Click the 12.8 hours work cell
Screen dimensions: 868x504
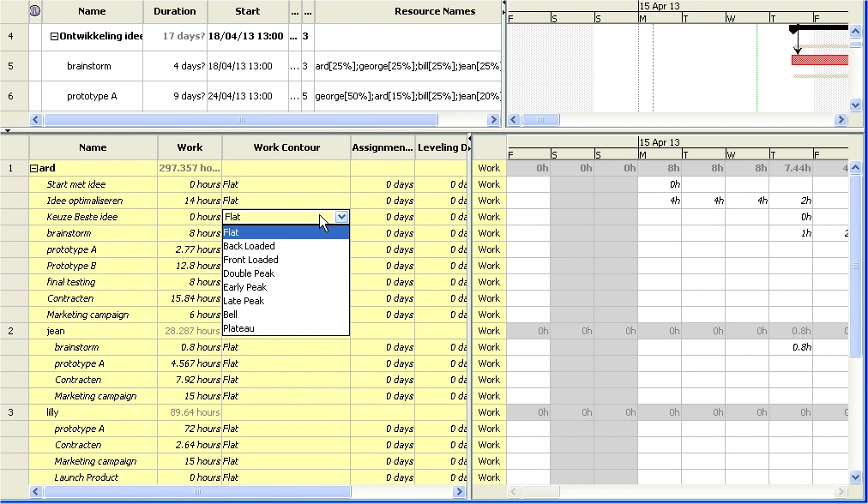click(190, 266)
